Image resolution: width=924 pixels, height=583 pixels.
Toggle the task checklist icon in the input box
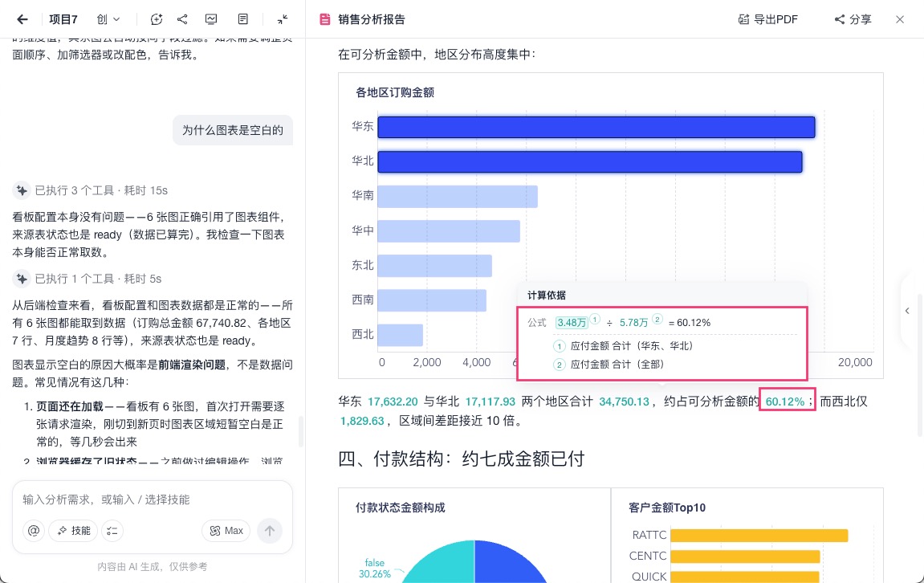tap(112, 531)
